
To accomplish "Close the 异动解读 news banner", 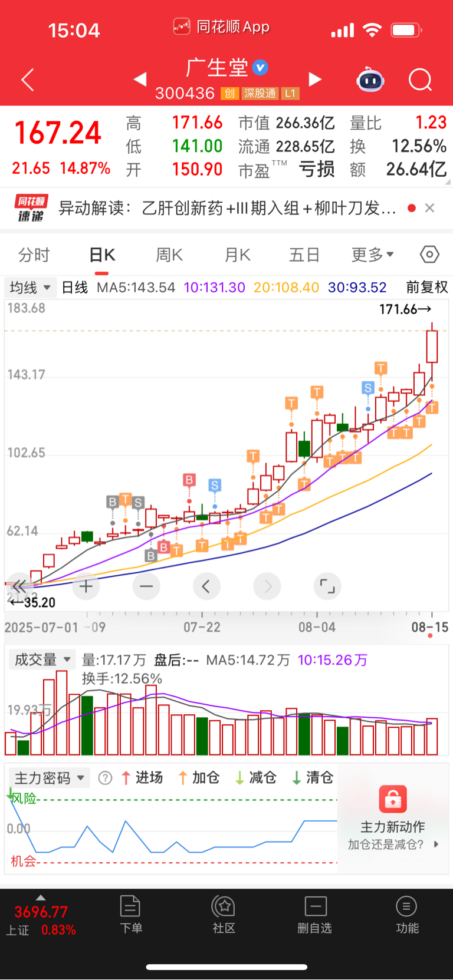I will tap(430, 208).
